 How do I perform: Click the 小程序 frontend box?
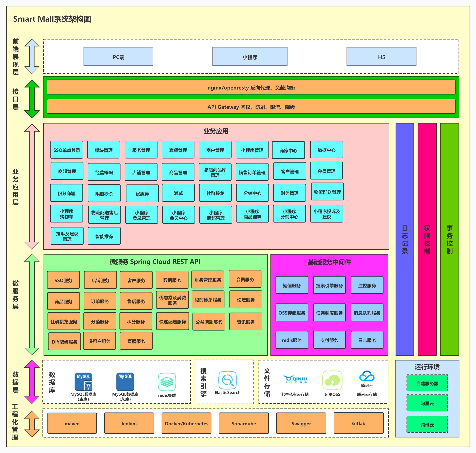coord(250,57)
